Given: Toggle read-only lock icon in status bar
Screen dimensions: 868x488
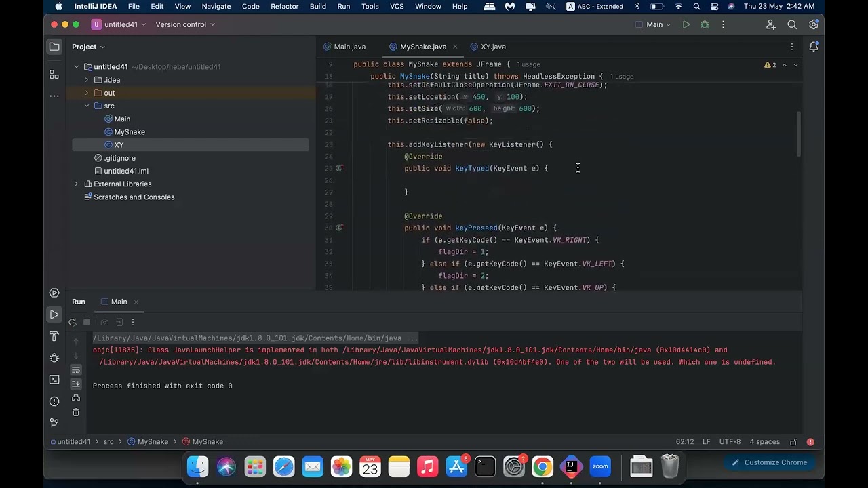Looking at the screenshot, I should [793, 442].
